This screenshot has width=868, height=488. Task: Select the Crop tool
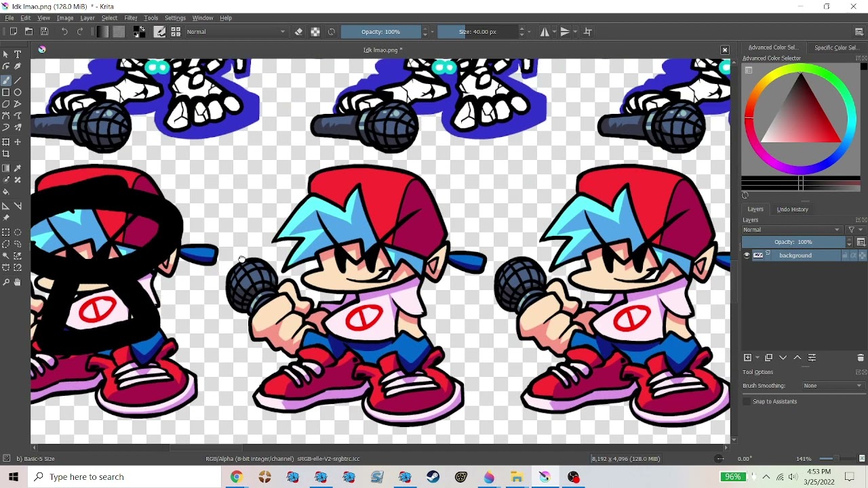(x=6, y=154)
